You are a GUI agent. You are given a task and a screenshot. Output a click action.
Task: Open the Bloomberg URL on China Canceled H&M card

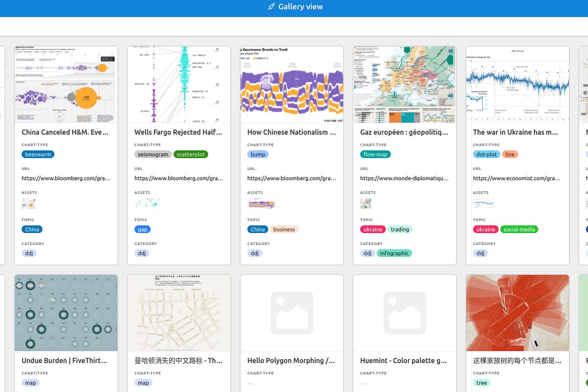click(66, 178)
